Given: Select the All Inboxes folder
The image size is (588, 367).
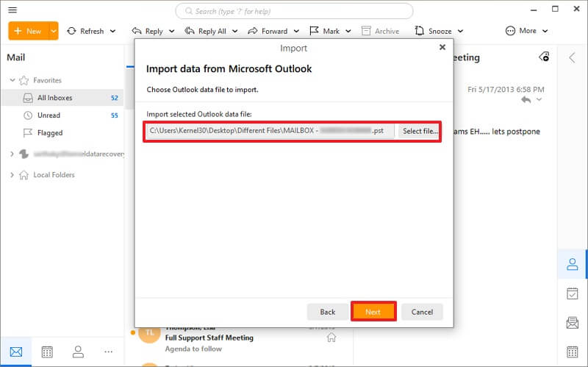Looking at the screenshot, I should pos(62,98).
